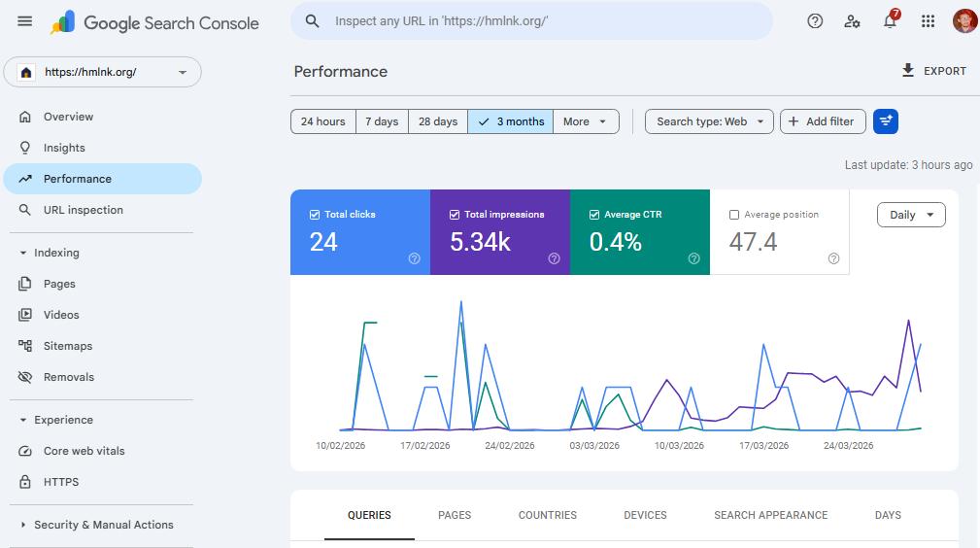Click the search magnifier icon in URL bar
Viewport: 980px width, 548px height.
(313, 21)
